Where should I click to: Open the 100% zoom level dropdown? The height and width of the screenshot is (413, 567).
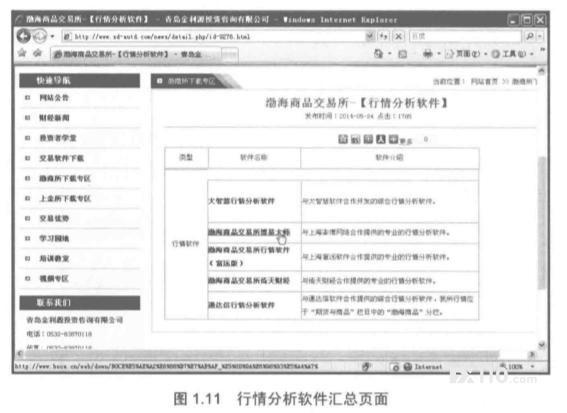(x=532, y=367)
